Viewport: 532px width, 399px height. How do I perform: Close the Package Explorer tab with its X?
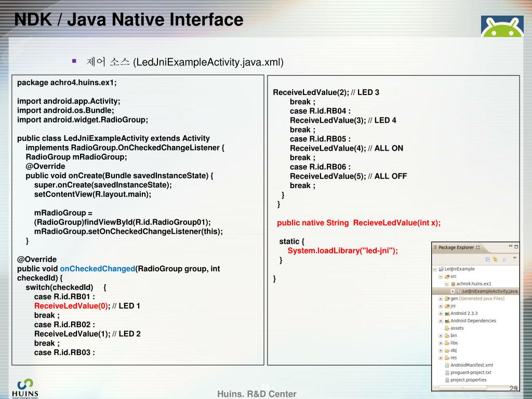pos(478,247)
